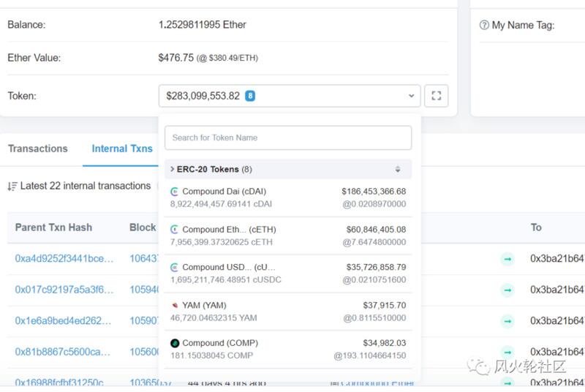This screenshot has height=392, width=585.
Task: Select the Internal Txns tab
Action: click(122, 148)
